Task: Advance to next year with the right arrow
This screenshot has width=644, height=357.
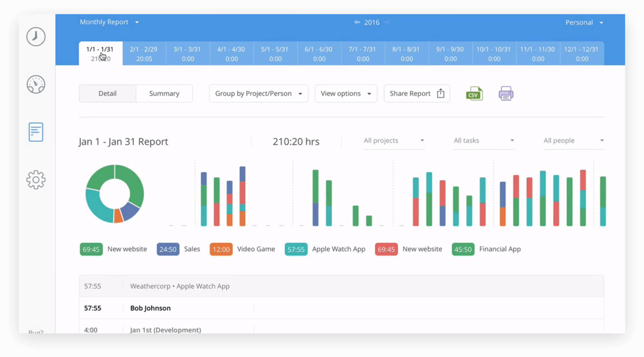Action: point(387,22)
